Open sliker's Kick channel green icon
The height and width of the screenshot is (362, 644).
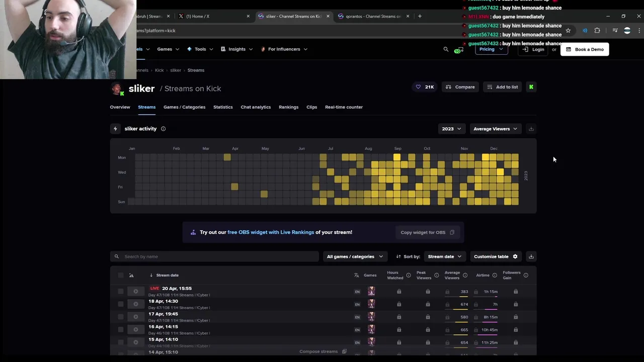(531, 87)
